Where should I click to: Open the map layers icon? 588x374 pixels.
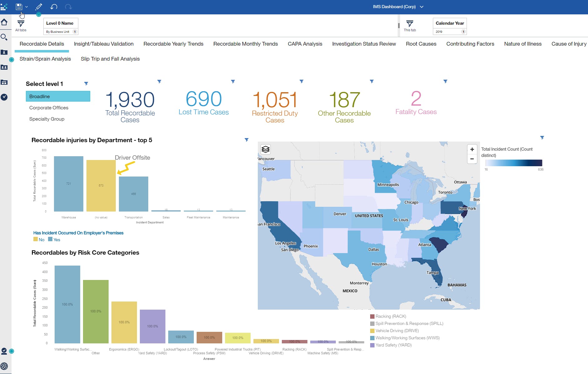[x=265, y=149]
